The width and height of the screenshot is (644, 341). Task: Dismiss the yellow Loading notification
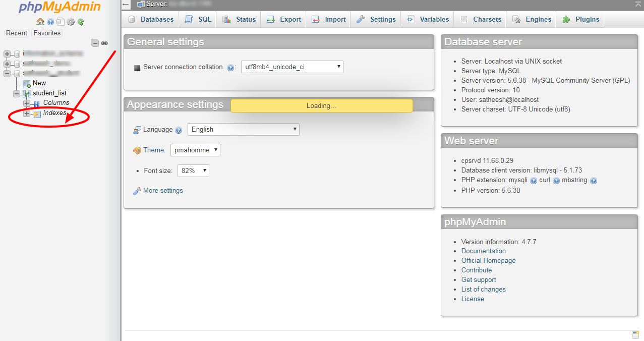pyautogui.click(x=322, y=106)
